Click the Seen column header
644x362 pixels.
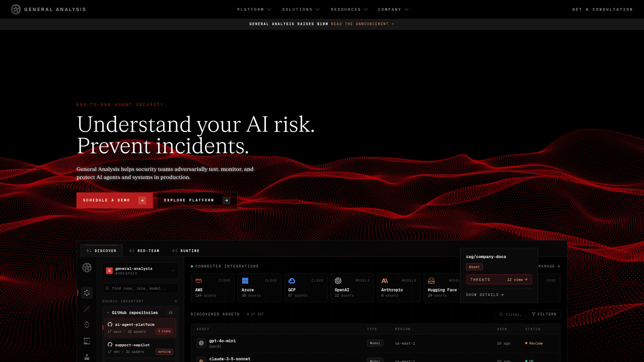tap(502, 329)
